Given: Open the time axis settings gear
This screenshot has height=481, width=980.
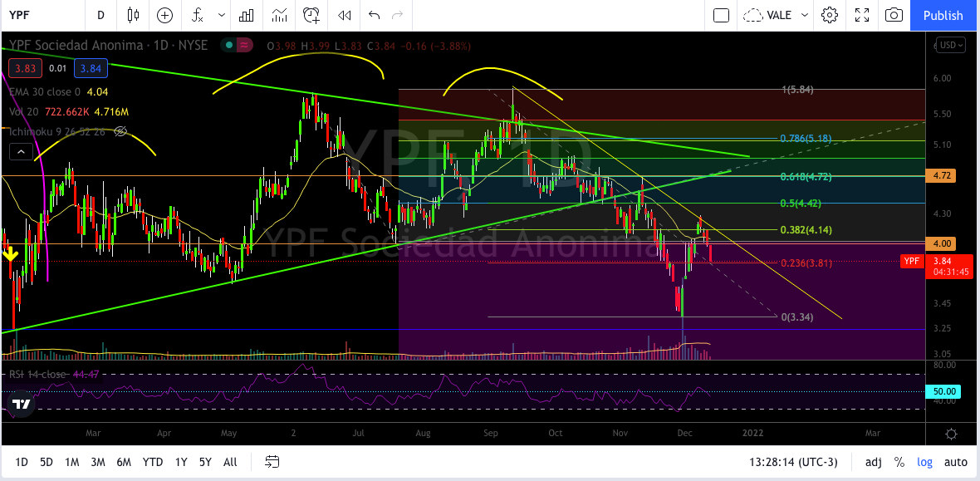Looking at the screenshot, I should [951, 434].
